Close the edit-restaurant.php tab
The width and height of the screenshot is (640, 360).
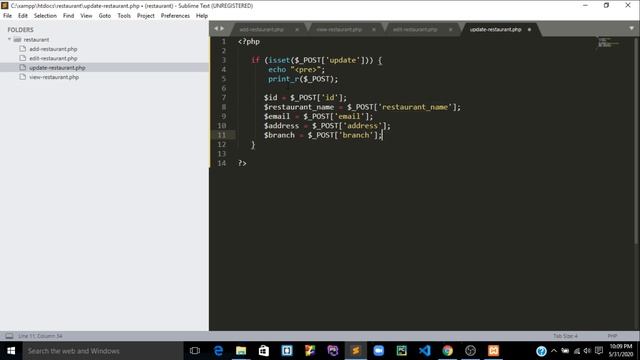[450, 29]
